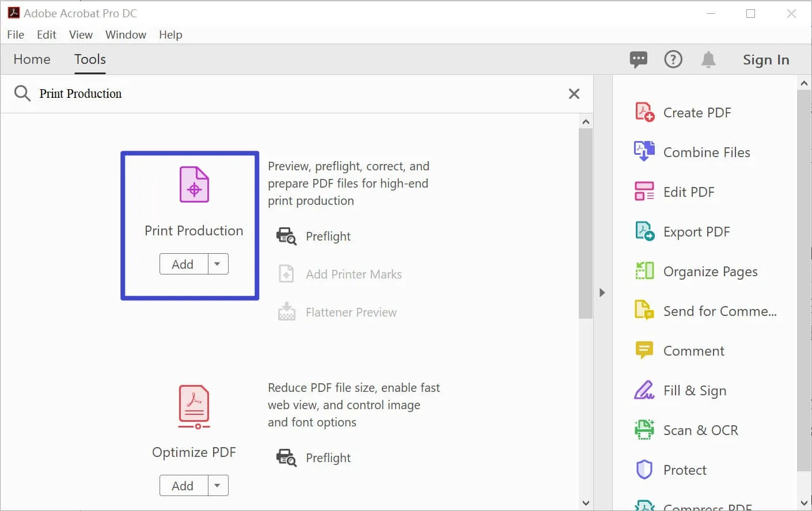812x511 pixels.
Task: Switch to the Home tab
Action: [32, 59]
